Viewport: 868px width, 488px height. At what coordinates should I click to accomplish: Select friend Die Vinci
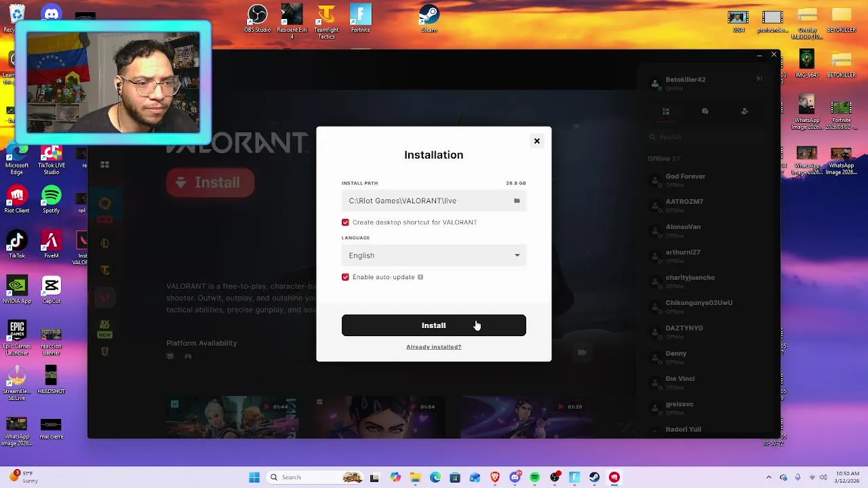pyautogui.click(x=705, y=382)
